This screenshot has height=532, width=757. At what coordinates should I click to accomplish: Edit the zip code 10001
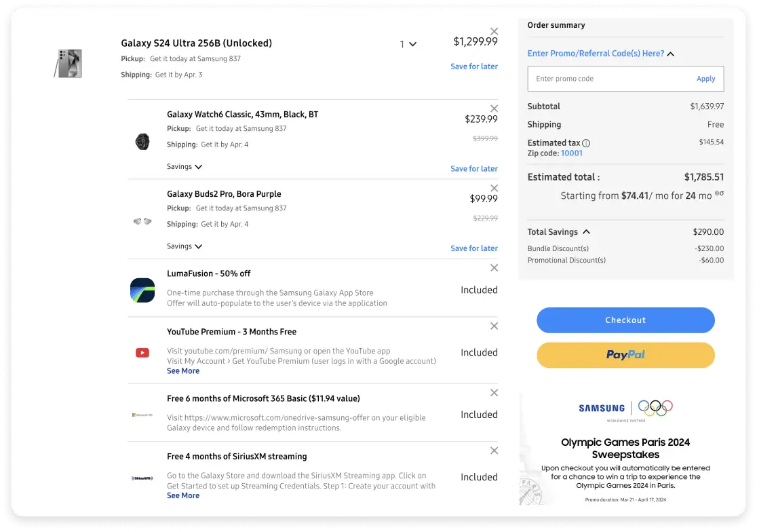[x=571, y=153]
